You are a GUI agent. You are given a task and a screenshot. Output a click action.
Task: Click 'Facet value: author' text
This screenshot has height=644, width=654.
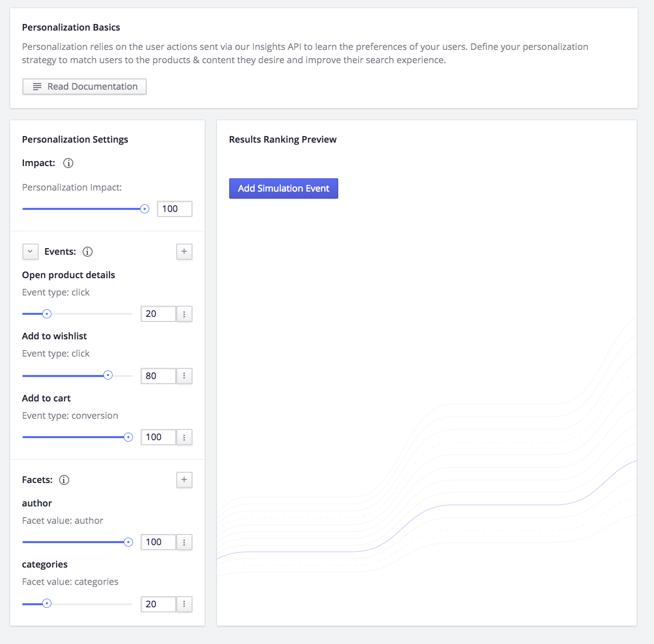click(x=63, y=521)
